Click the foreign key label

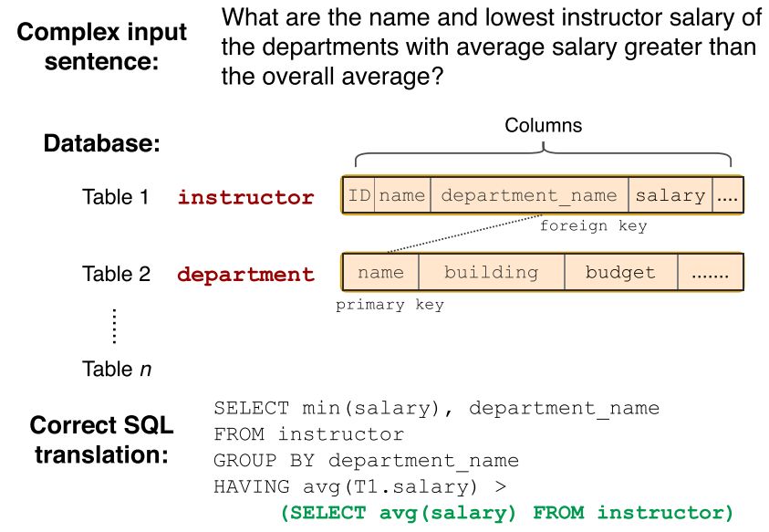[593, 225]
